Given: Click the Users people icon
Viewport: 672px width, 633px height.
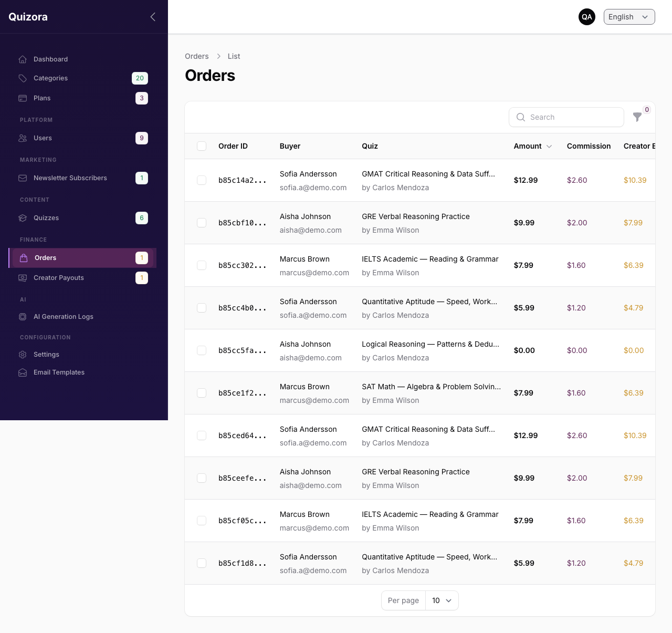Looking at the screenshot, I should tap(23, 138).
